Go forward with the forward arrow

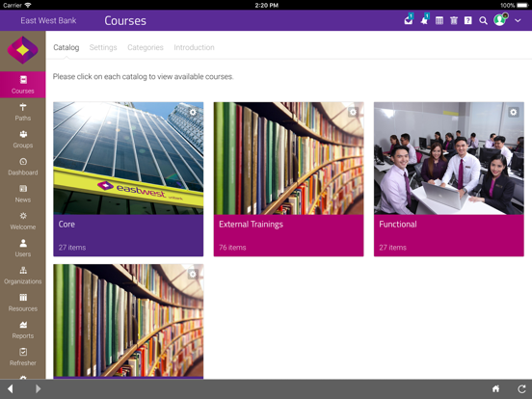click(38, 388)
